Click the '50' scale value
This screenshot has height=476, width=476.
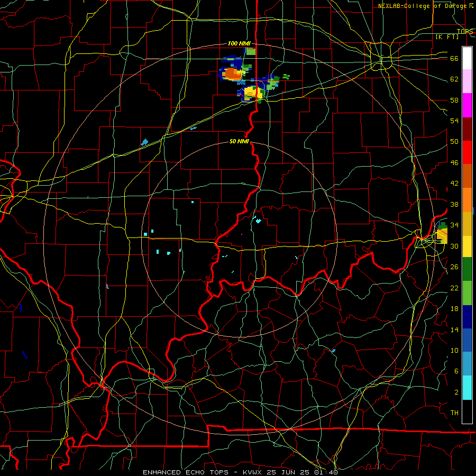[x=454, y=142]
